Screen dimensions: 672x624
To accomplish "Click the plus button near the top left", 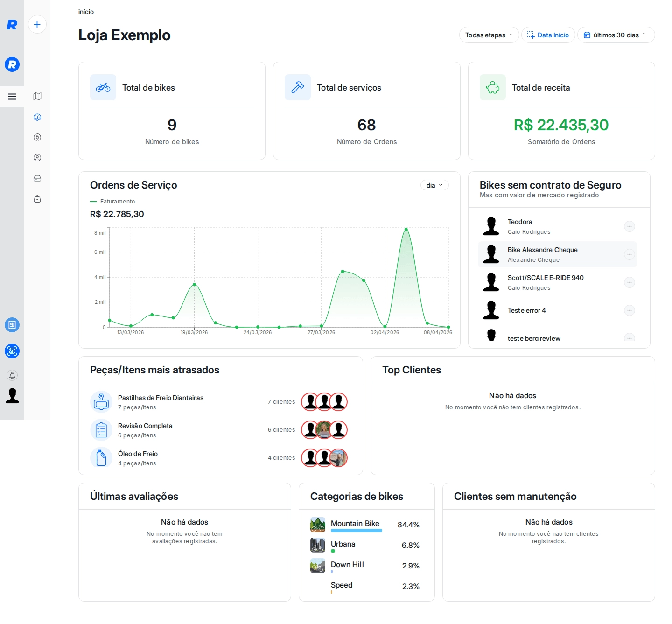I will coord(37,25).
